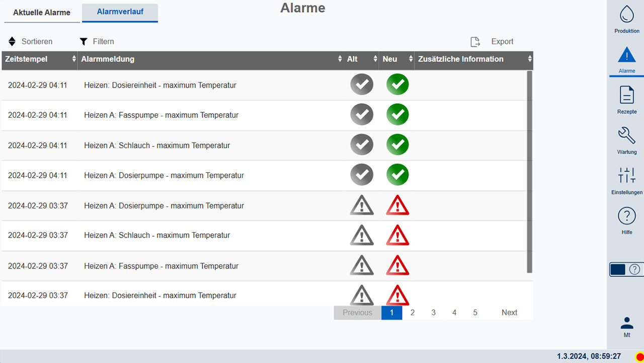Open the Sortieren sorting options

click(31, 42)
